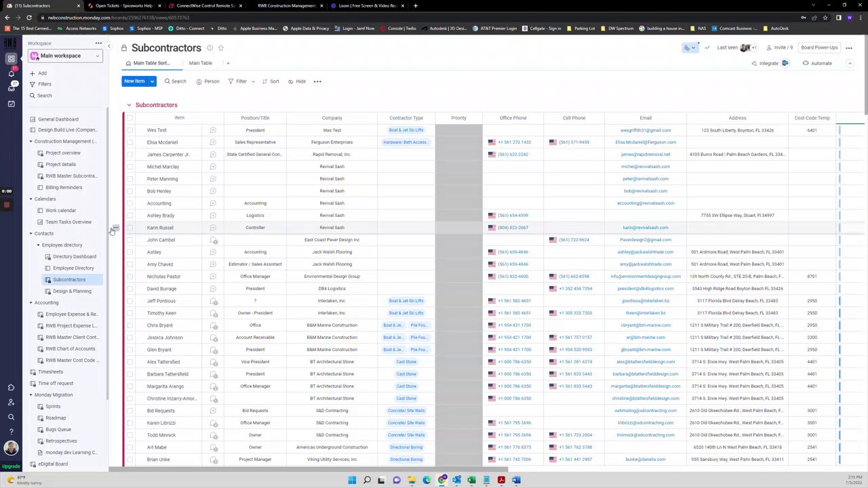Click the New Item button
This screenshot has height=488, width=868.
pyautogui.click(x=134, y=81)
